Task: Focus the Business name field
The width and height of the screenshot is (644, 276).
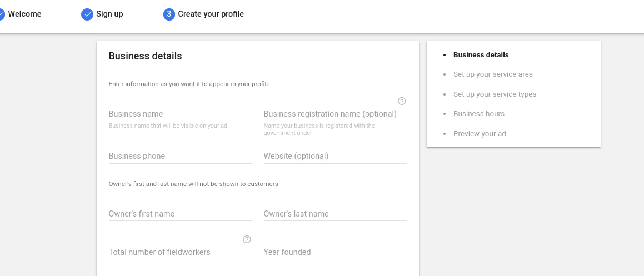Action: (x=180, y=114)
